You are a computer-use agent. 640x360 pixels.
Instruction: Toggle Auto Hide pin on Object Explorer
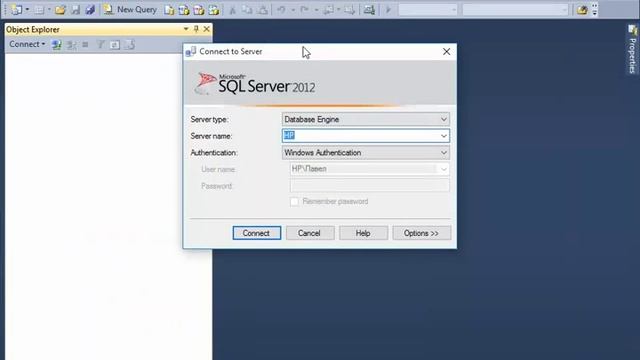click(x=196, y=29)
